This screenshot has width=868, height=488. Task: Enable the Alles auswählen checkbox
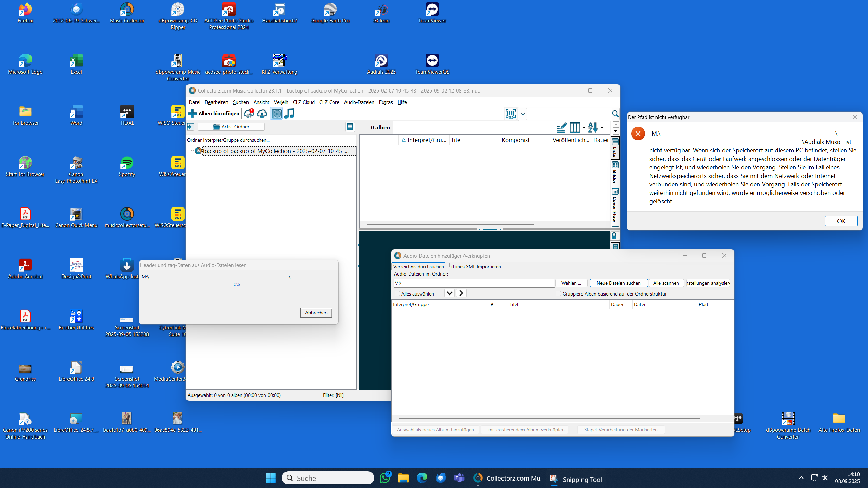tap(397, 293)
